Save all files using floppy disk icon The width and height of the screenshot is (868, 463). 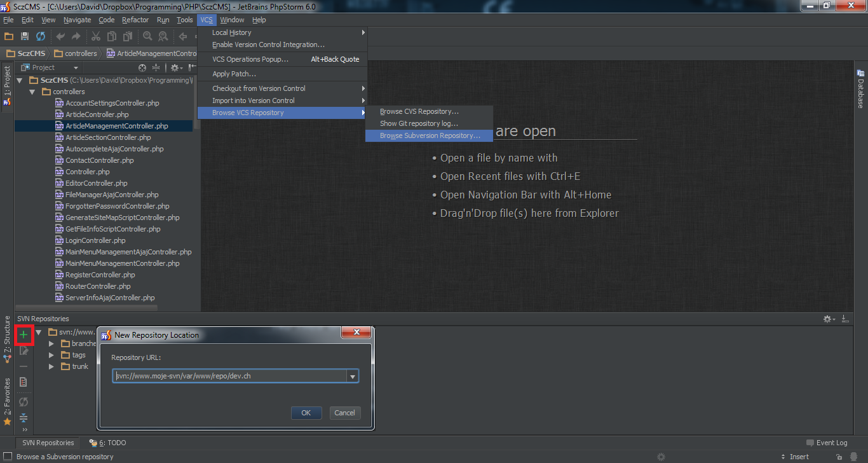click(x=25, y=36)
